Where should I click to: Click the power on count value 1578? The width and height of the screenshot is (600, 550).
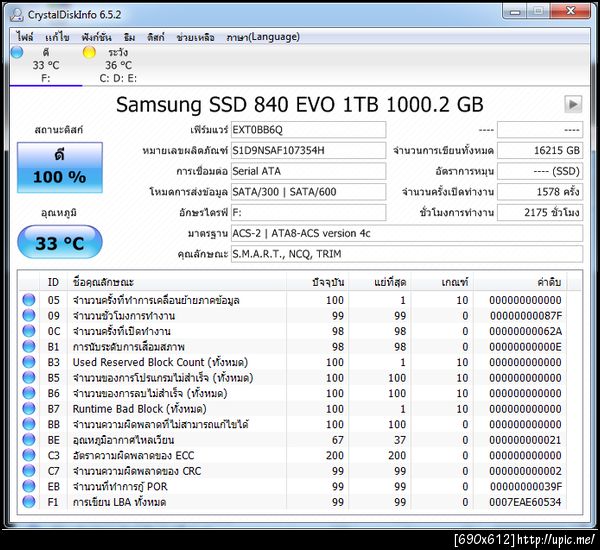[x=540, y=192]
